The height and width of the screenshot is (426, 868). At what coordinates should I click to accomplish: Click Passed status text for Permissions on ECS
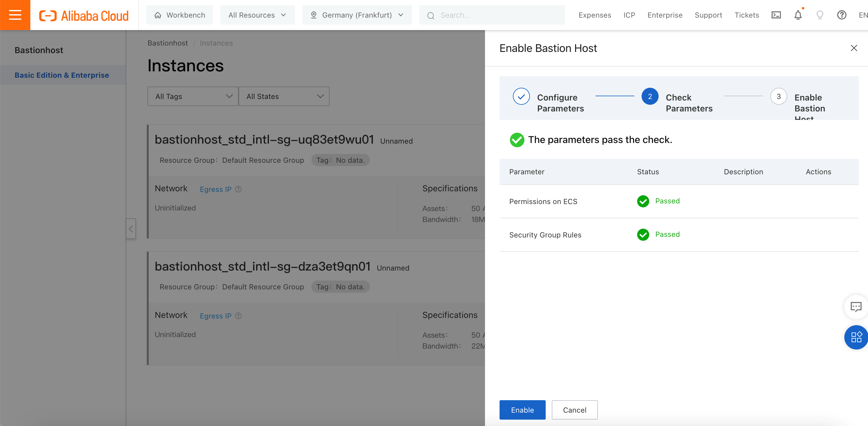(x=667, y=201)
